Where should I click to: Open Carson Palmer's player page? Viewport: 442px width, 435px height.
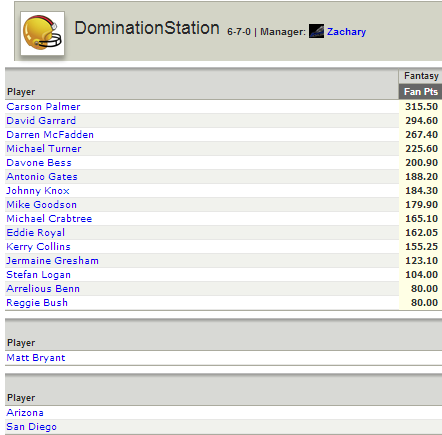click(x=43, y=107)
